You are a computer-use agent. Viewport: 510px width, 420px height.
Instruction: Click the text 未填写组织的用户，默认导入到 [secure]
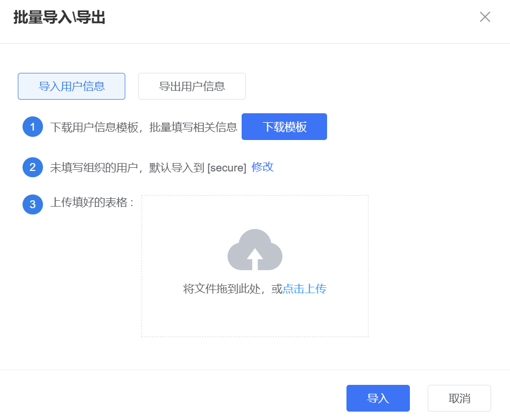tap(148, 168)
